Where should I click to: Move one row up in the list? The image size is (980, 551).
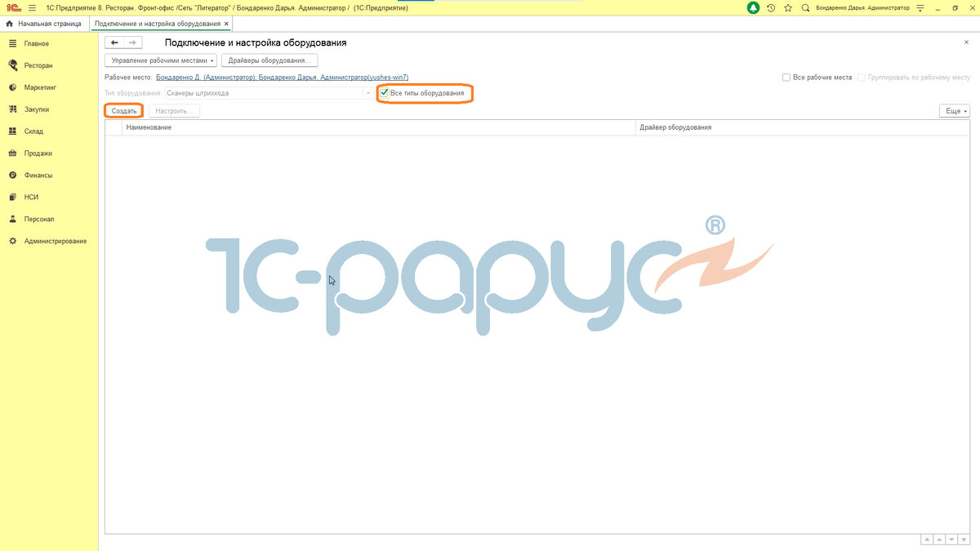click(939, 540)
